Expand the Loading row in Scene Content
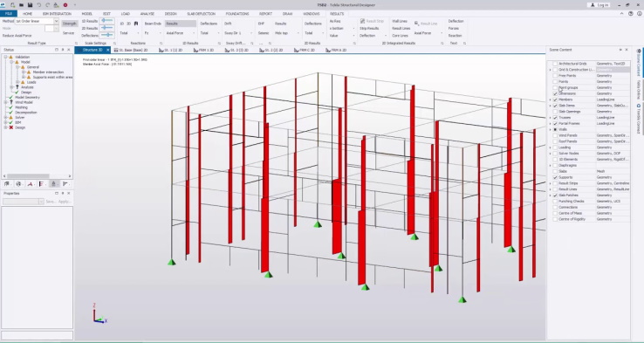 551,147
